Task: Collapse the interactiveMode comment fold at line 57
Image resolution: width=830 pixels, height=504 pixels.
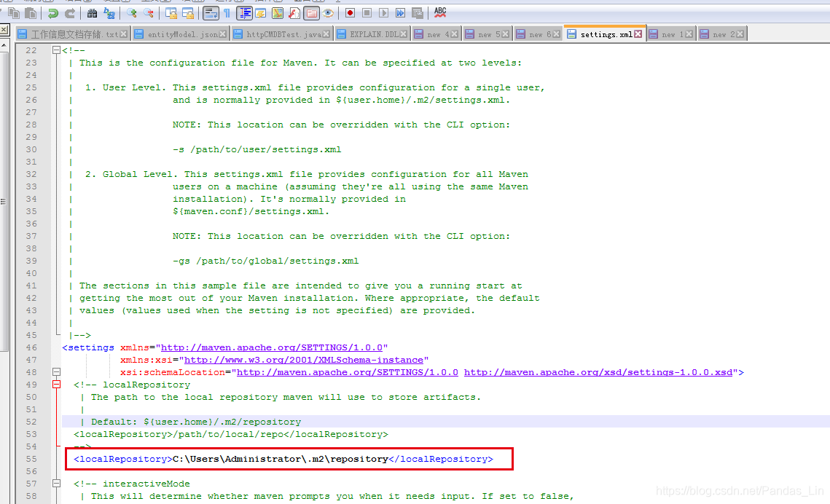Action: coord(56,484)
